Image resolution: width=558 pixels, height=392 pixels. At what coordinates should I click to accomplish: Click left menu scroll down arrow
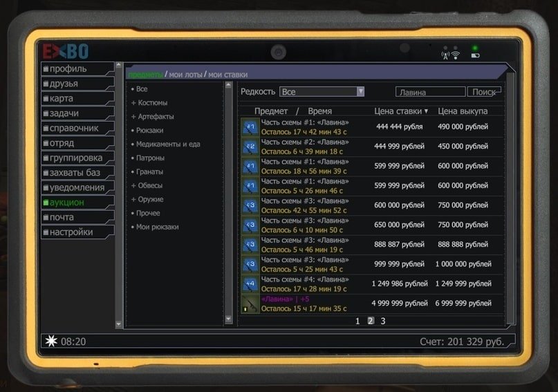pyautogui.click(x=119, y=324)
